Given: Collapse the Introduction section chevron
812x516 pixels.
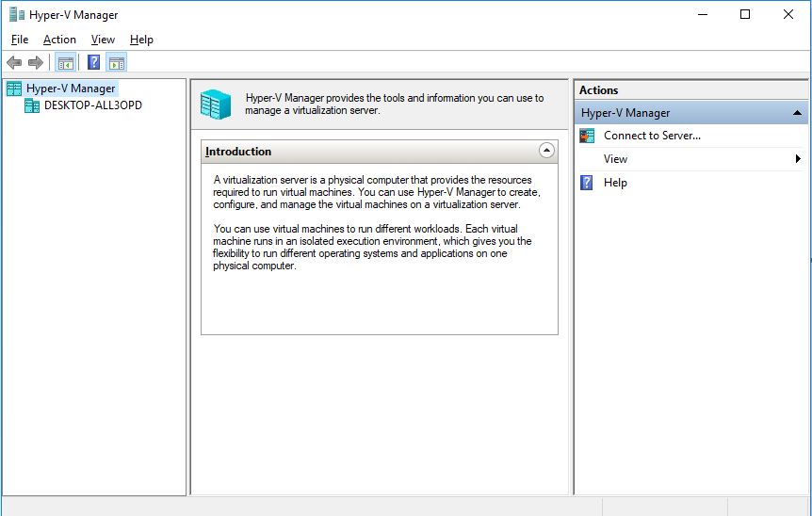Looking at the screenshot, I should (x=546, y=151).
